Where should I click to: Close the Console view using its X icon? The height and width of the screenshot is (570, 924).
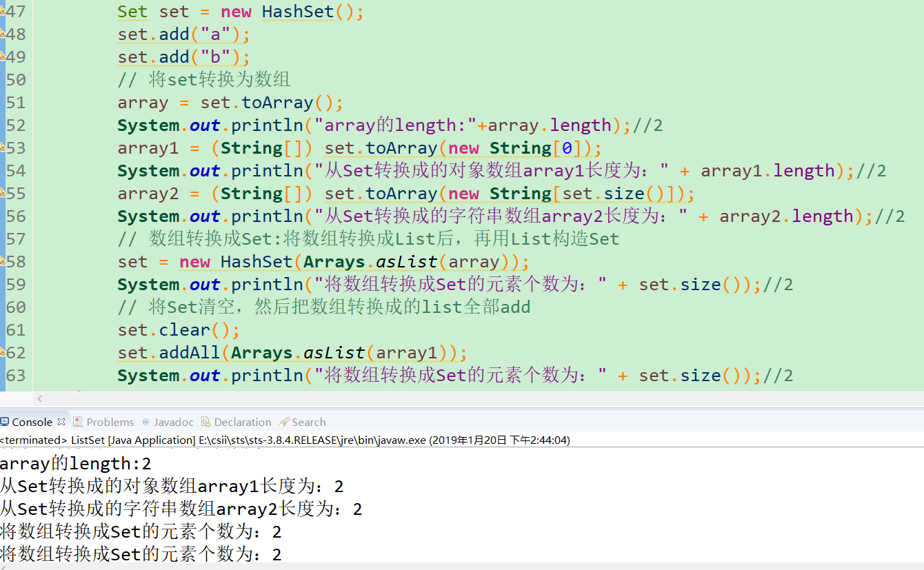coord(61,422)
